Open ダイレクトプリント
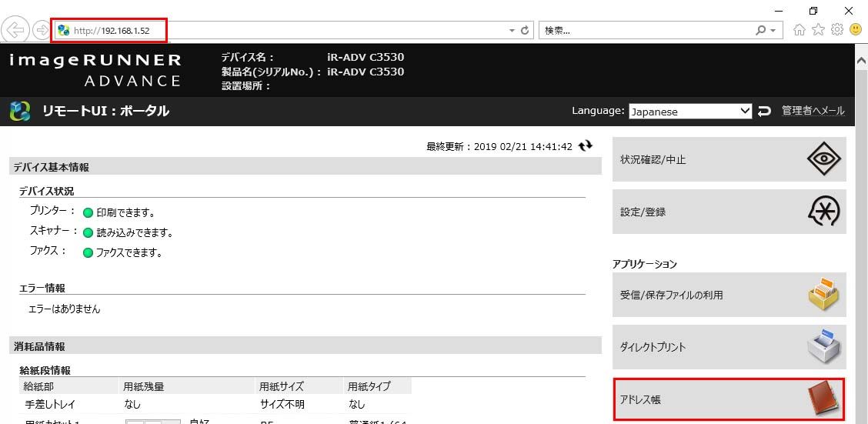This screenshot has height=424, width=868. [x=729, y=347]
